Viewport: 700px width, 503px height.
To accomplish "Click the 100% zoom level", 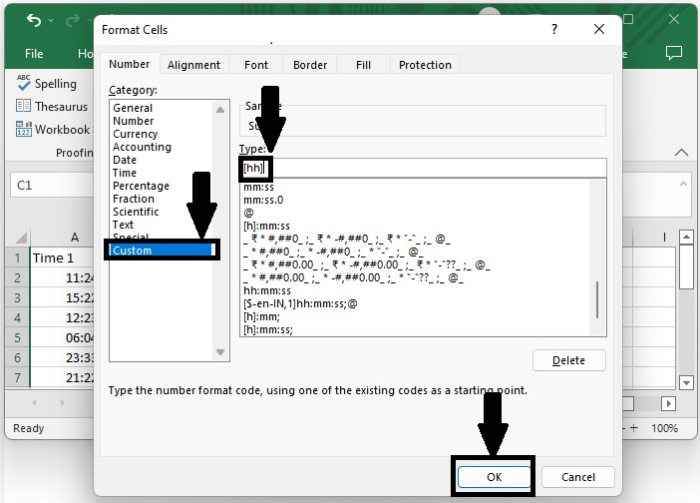I will [664, 428].
